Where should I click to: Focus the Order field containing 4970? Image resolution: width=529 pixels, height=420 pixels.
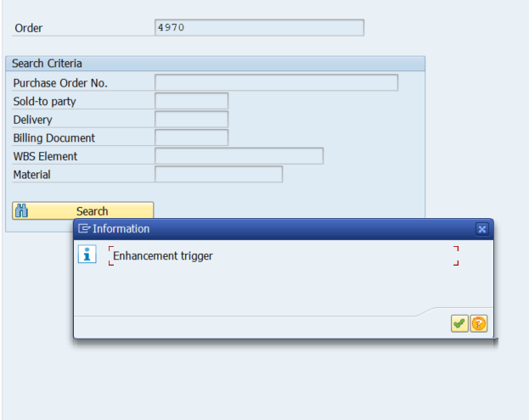tap(259, 28)
